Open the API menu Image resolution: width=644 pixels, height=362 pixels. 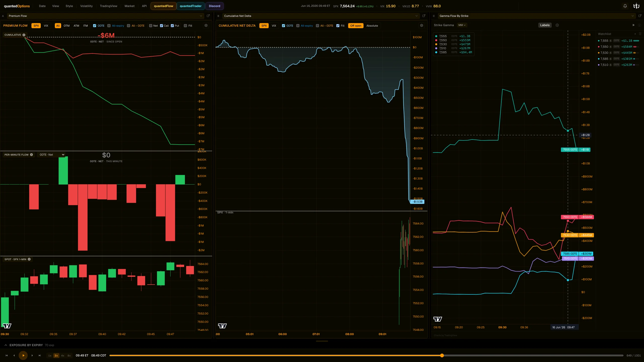coord(144,6)
